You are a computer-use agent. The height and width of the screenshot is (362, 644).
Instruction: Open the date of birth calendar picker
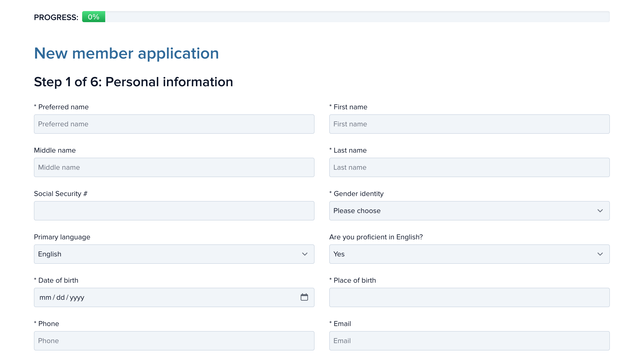(x=304, y=297)
